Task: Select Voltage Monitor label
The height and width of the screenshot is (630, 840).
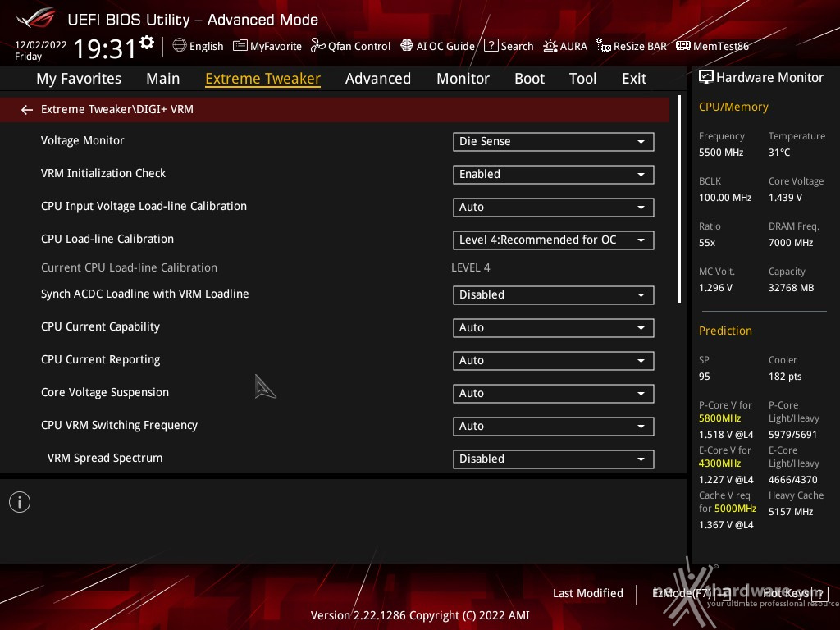Action: [x=83, y=140]
